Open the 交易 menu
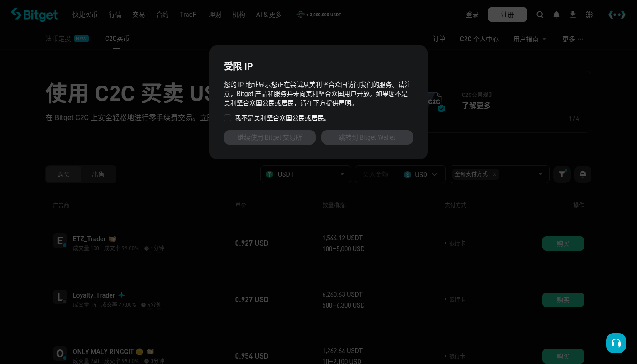 click(x=139, y=15)
